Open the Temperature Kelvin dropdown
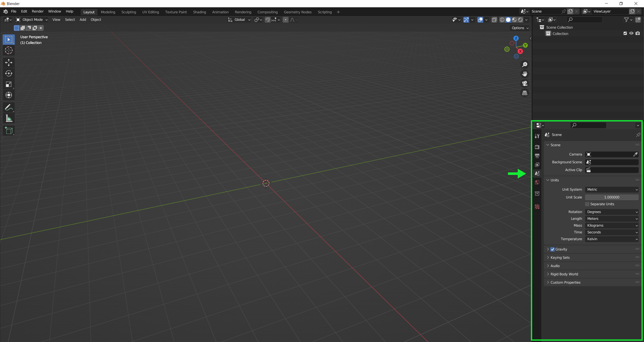644x342 pixels. (612, 239)
